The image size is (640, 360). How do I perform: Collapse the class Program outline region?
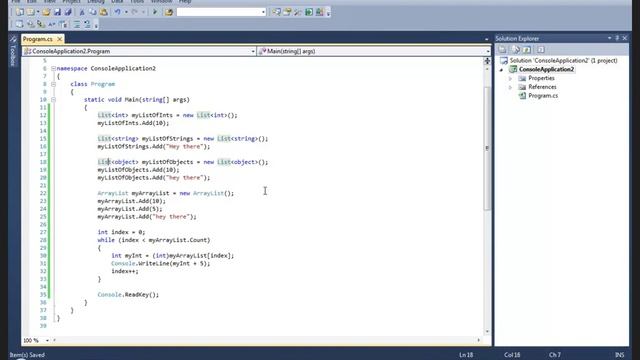(x=53, y=84)
